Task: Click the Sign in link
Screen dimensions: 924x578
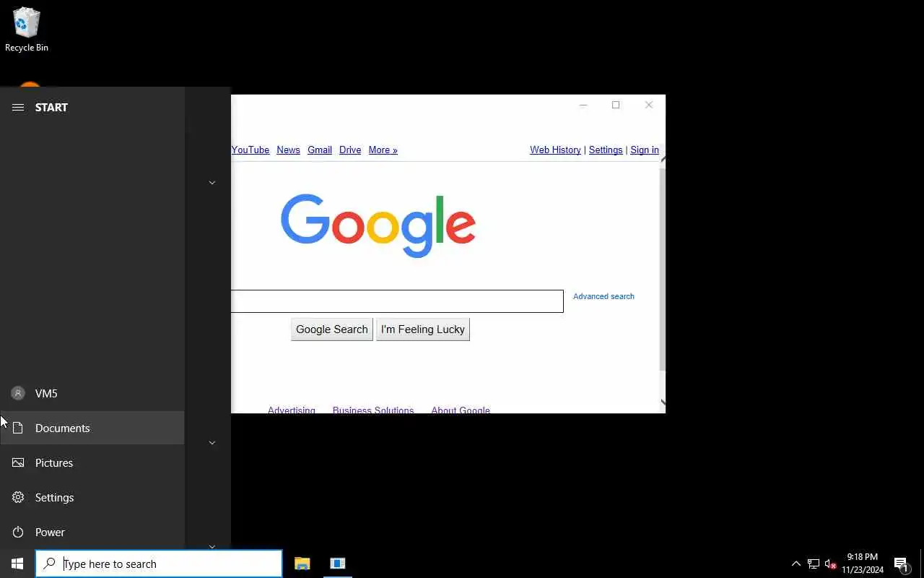Action: click(x=645, y=150)
